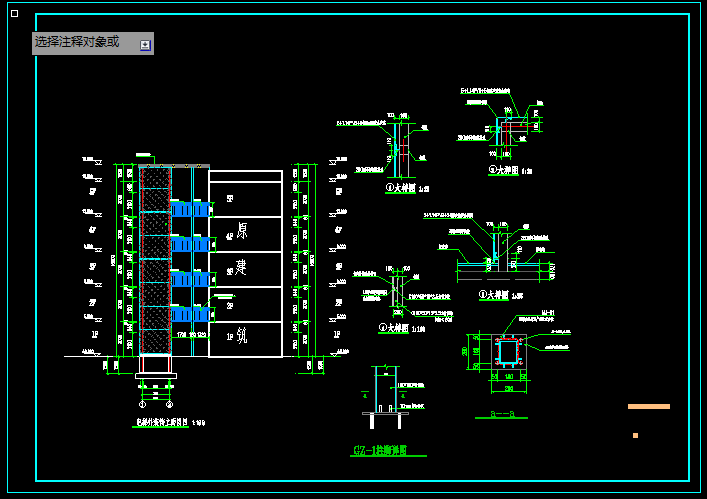Screen dimensions: 707x499
Task: Select the elevator elevation title with 1:100 scale
Action: [170, 422]
